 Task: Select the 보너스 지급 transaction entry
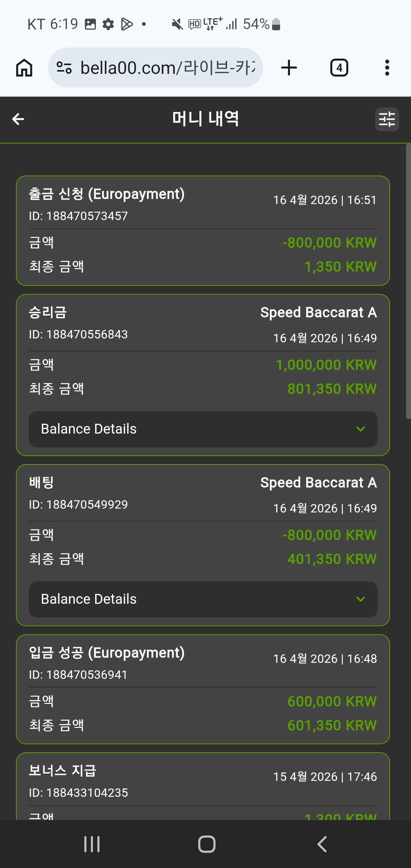pyautogui.click(x=203, y=784)
